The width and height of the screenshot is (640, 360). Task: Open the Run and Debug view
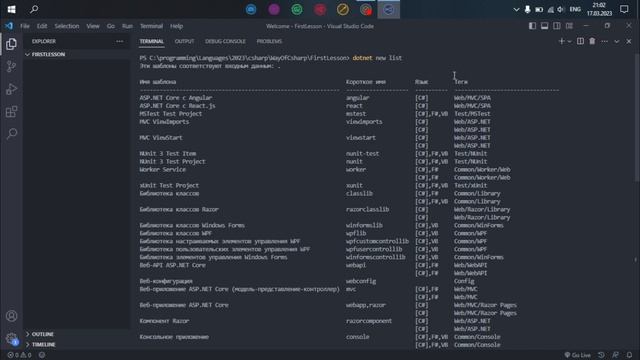pos(11,89)
